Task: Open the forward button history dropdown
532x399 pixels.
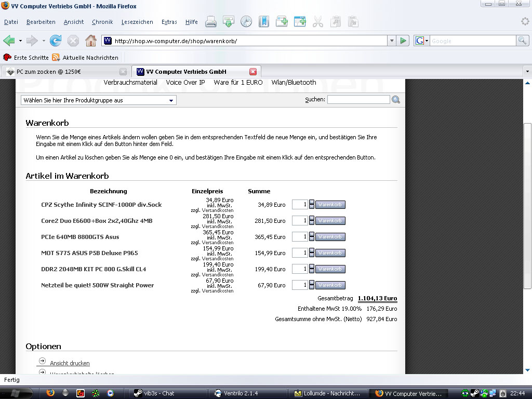Action: point(44,41)
